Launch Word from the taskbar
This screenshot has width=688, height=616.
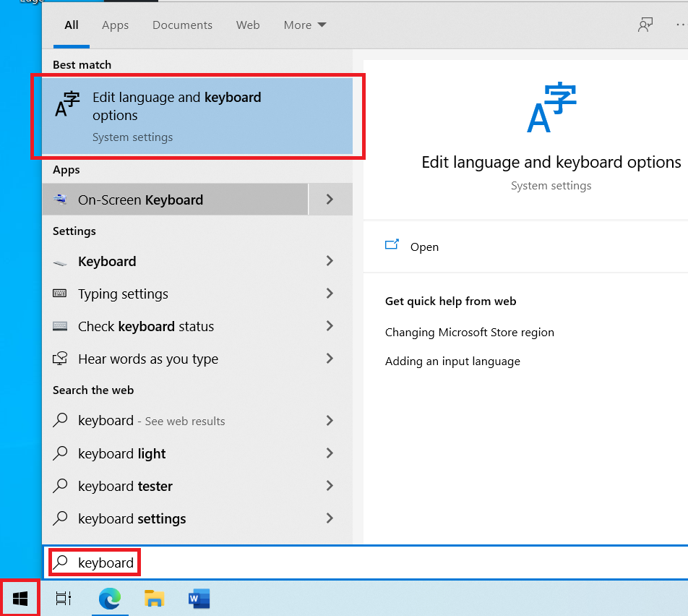[198, 598]
